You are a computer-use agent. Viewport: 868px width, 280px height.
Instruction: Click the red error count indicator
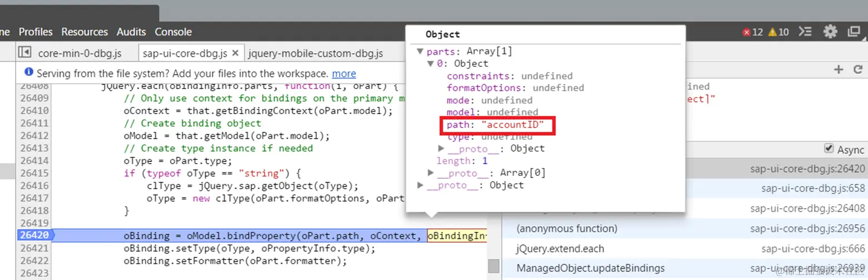(x=753, y=32)
